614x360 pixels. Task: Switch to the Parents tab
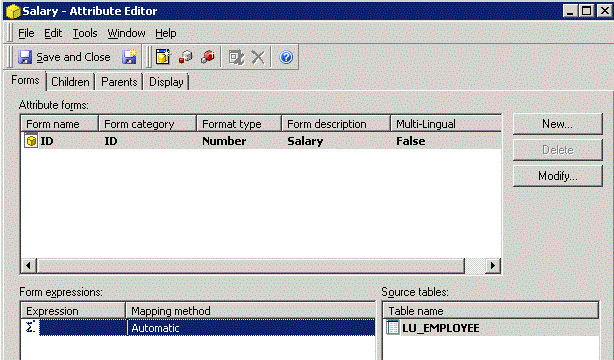click(x=119, y=82)
